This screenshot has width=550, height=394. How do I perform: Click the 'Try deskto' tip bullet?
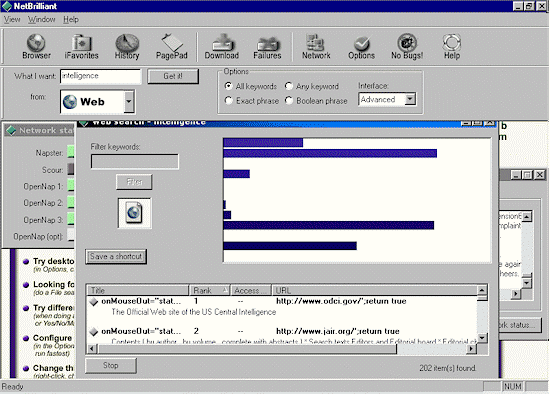(x=26, y=261)
